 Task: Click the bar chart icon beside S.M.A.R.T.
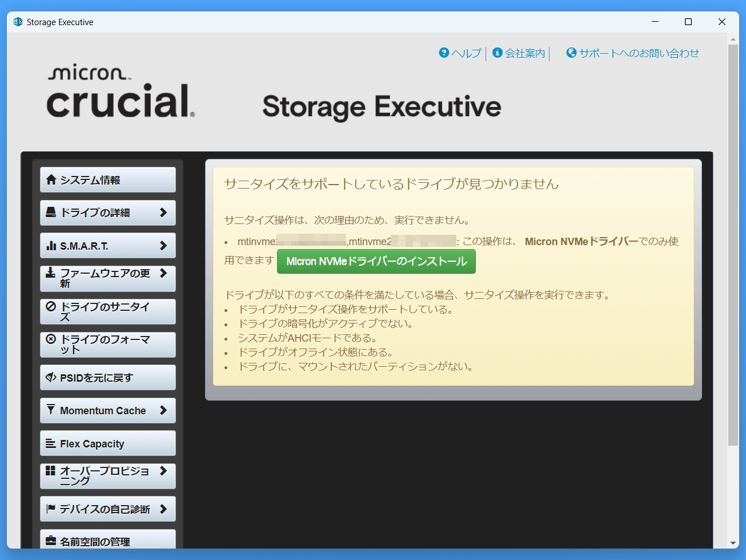(x=51, y=246)
